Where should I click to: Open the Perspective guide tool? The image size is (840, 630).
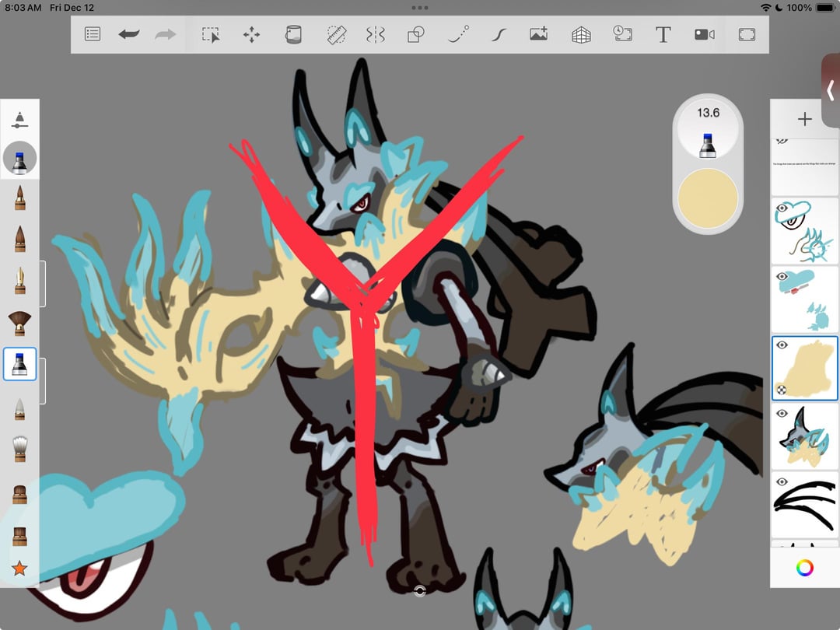coord(581,34)
